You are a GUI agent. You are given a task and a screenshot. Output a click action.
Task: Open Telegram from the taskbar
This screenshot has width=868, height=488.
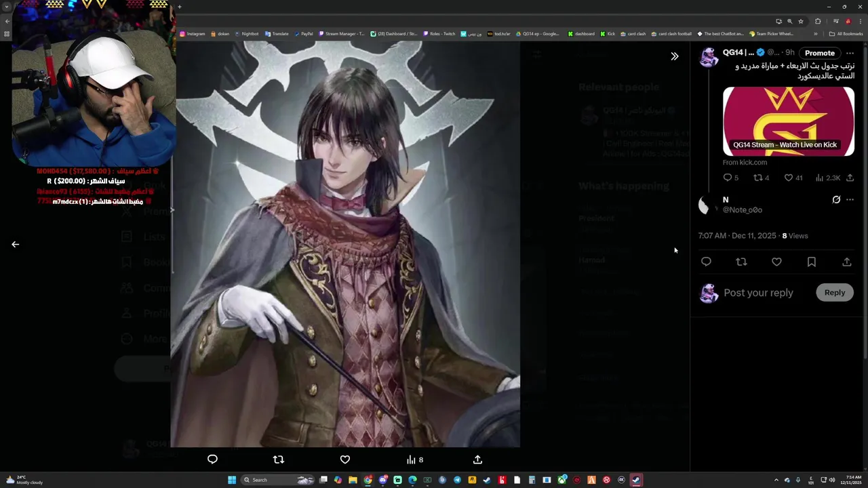(457, 480)
